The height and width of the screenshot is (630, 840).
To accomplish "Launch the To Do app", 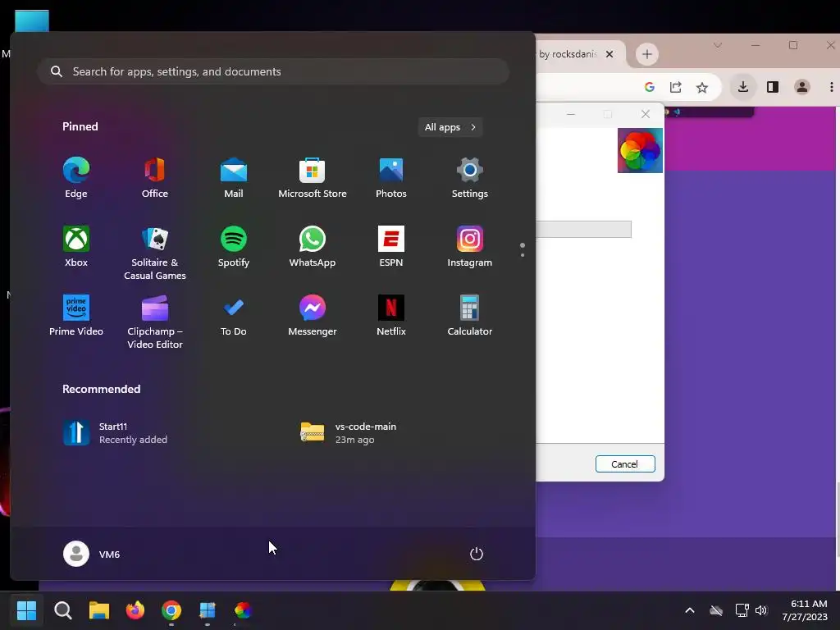I will 234,316.
